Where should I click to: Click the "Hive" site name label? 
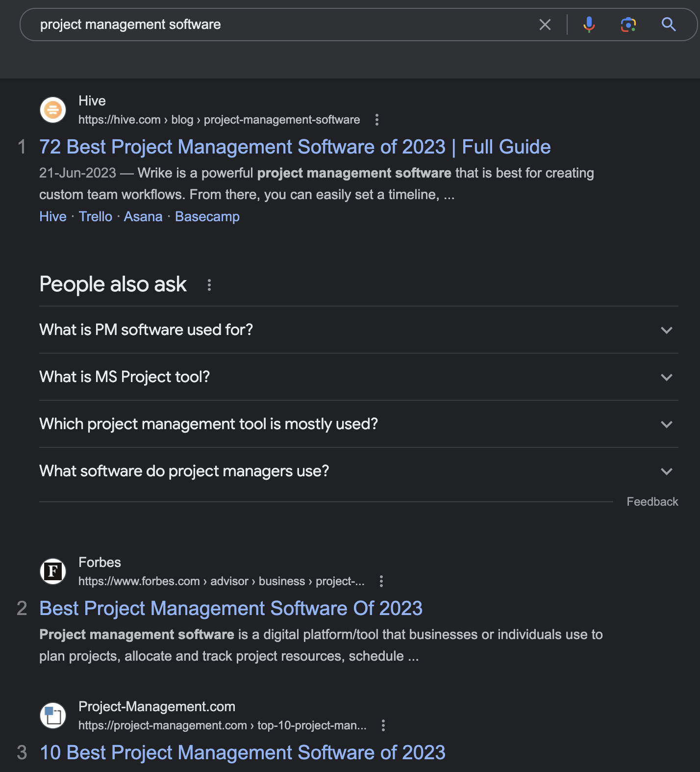point(92,101)
